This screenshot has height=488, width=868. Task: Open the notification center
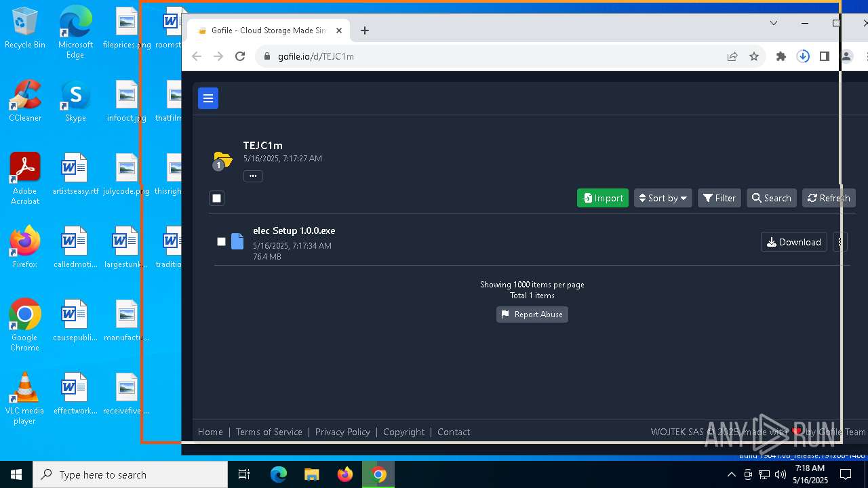846,474
